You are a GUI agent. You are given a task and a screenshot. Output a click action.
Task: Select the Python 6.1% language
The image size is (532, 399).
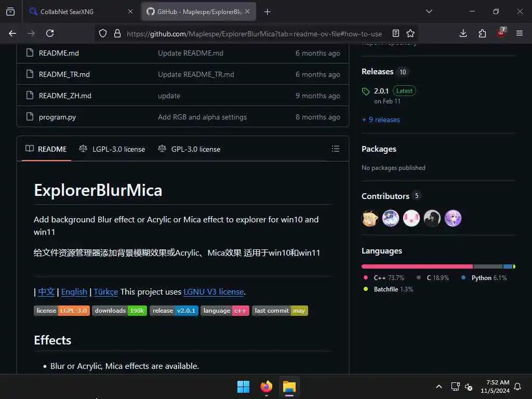pyautogui.click(x=484, y=278)
